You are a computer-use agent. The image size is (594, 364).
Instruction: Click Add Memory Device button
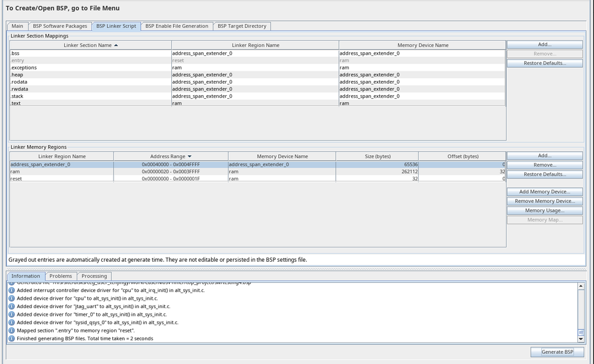(x=544, y=192)
